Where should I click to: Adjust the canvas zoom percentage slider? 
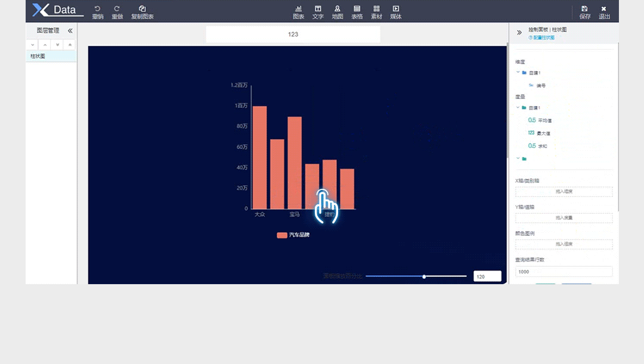point(424,276)
